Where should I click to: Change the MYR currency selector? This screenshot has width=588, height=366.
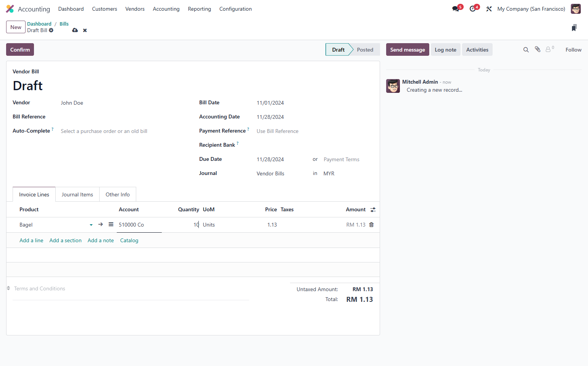pyautogui.click(x=348, y=173)
